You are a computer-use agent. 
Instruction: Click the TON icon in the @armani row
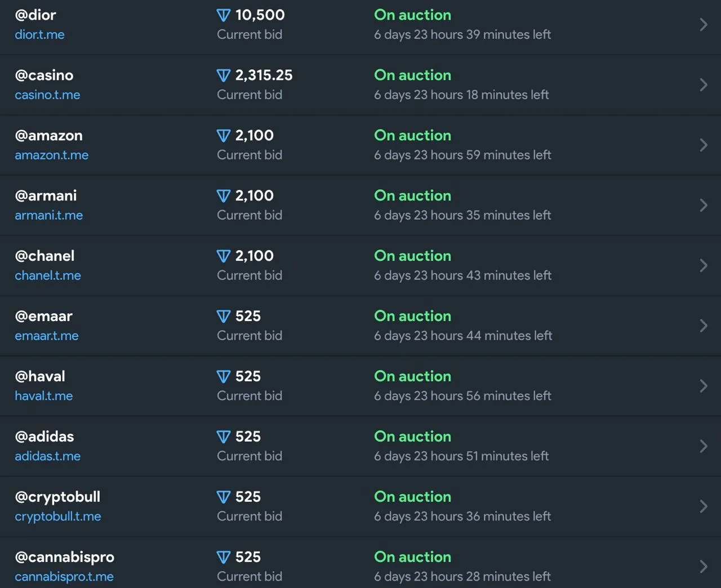(x=224, y=196)
